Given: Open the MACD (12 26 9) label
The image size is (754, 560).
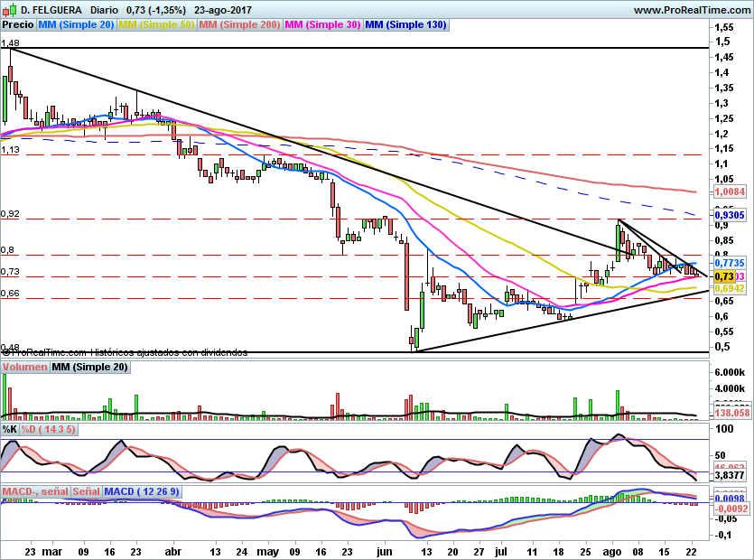Looking at the screenshot, I should tap(143, 491).
